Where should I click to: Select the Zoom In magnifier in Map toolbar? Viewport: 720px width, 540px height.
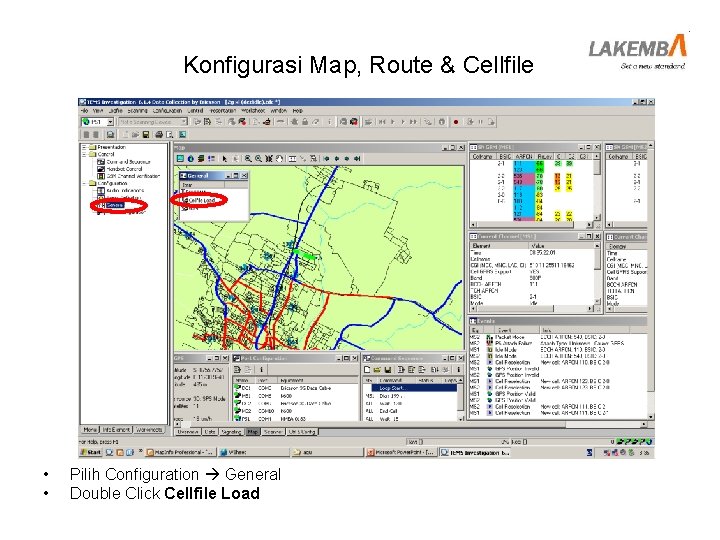[x=248, y=159]
